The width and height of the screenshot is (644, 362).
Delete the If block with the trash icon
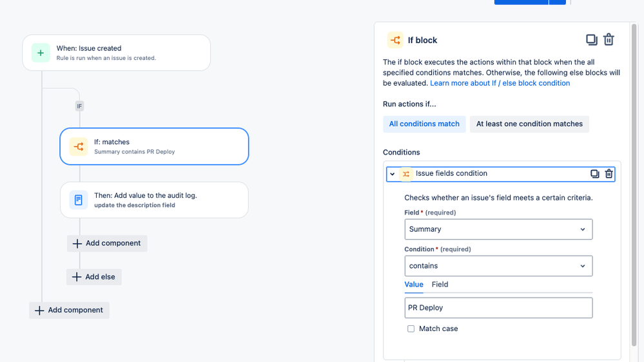(x=609, y=40)
